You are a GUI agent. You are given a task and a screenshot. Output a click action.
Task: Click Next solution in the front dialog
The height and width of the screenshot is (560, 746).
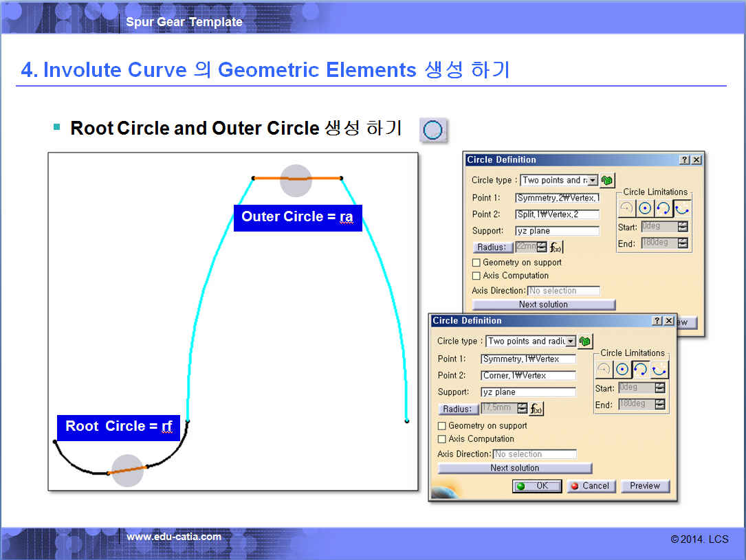(514, 468)
